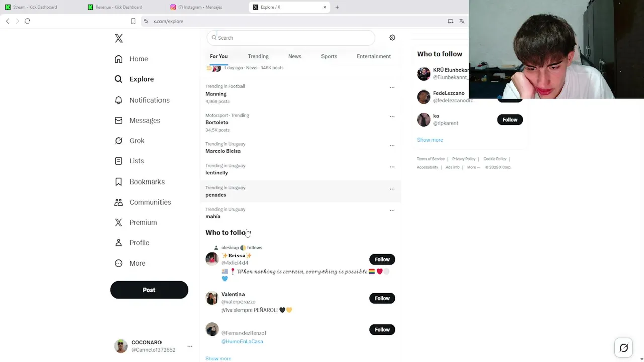Open more options for penades trend
The width and height of the screenshot is (644, 362).
click(392, 189)
